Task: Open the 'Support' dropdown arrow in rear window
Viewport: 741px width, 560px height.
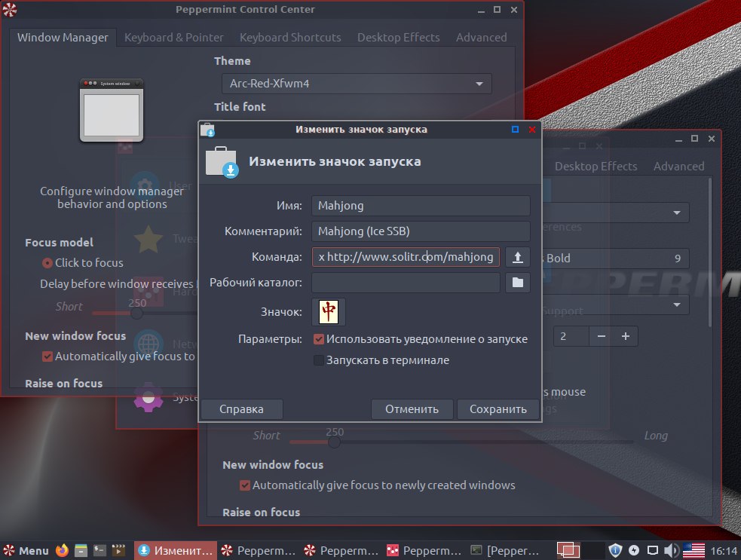Action: (677, 304)
